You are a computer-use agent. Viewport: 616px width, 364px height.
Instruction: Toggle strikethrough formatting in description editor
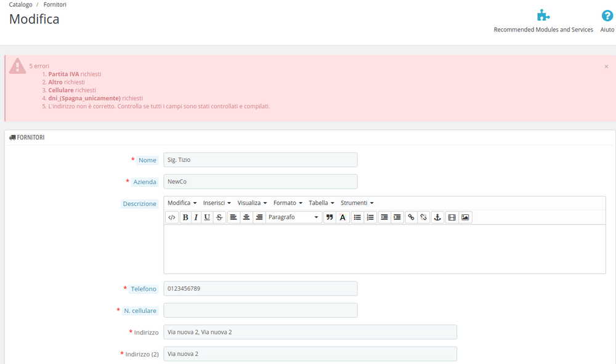coord(219,217)
